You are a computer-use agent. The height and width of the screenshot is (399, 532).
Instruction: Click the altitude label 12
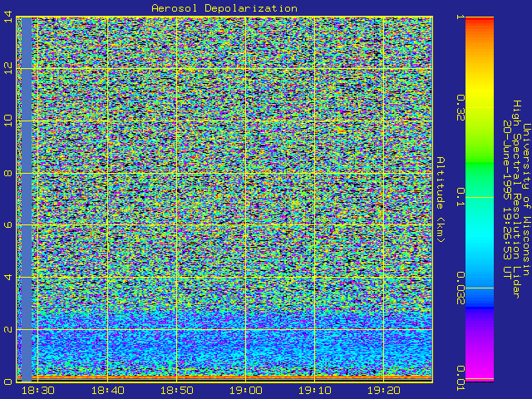point(8,68)
